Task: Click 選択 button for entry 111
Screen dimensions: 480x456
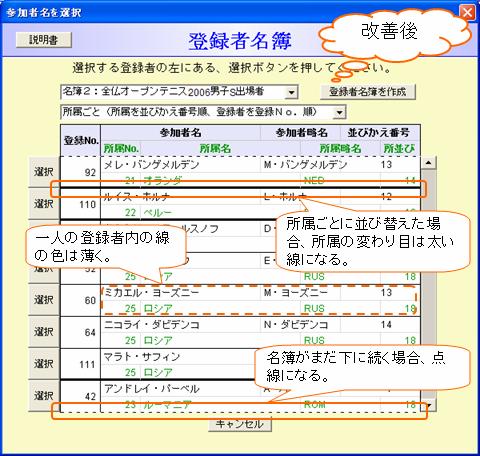Action: tap(44, 364)
